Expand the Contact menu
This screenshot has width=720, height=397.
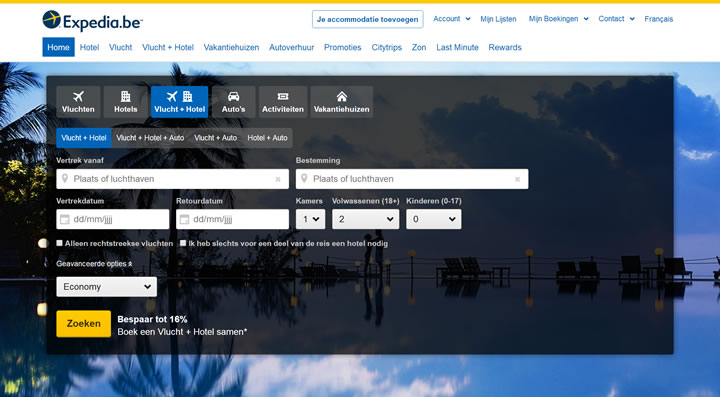click(x=616, y=19)
